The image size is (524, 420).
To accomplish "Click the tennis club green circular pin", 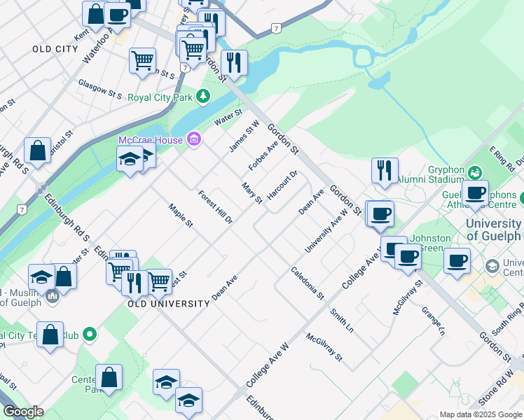I will (90, 334).
